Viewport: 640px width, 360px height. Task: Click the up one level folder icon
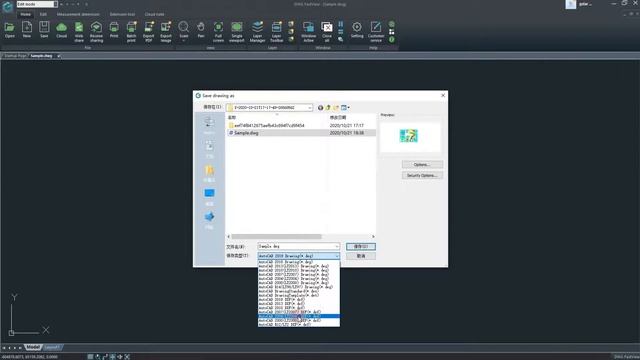[x=328, y=108]
